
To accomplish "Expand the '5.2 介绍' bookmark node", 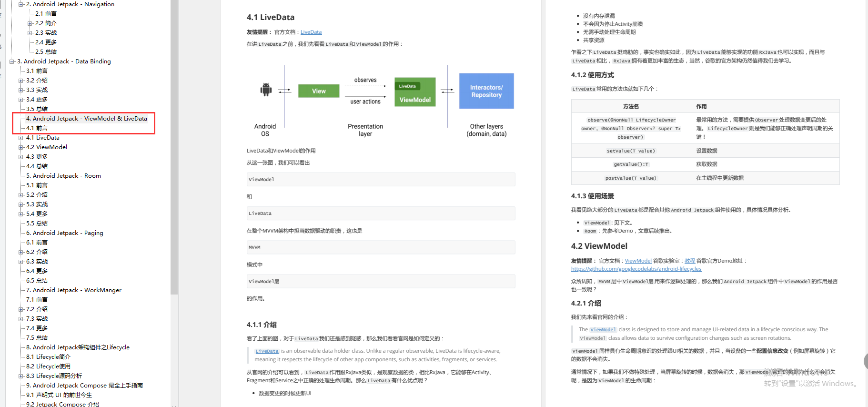I will [20, 195].
